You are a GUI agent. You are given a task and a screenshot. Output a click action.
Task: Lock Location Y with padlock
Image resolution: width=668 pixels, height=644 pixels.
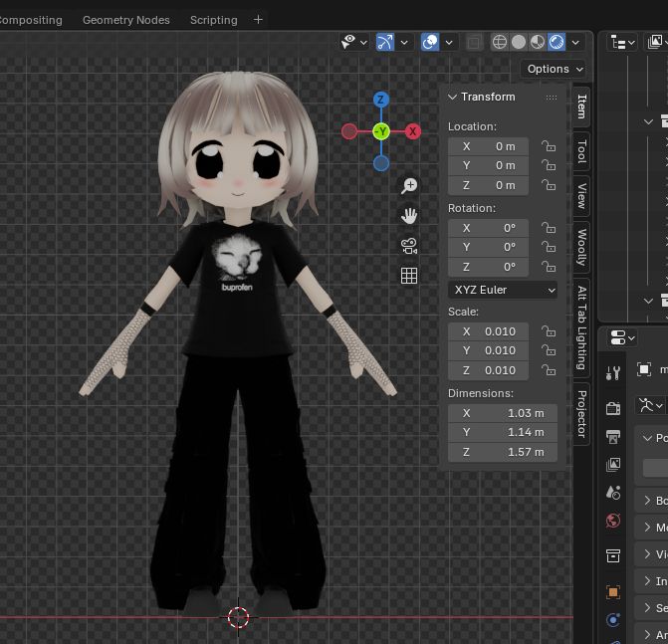point(549,165)
